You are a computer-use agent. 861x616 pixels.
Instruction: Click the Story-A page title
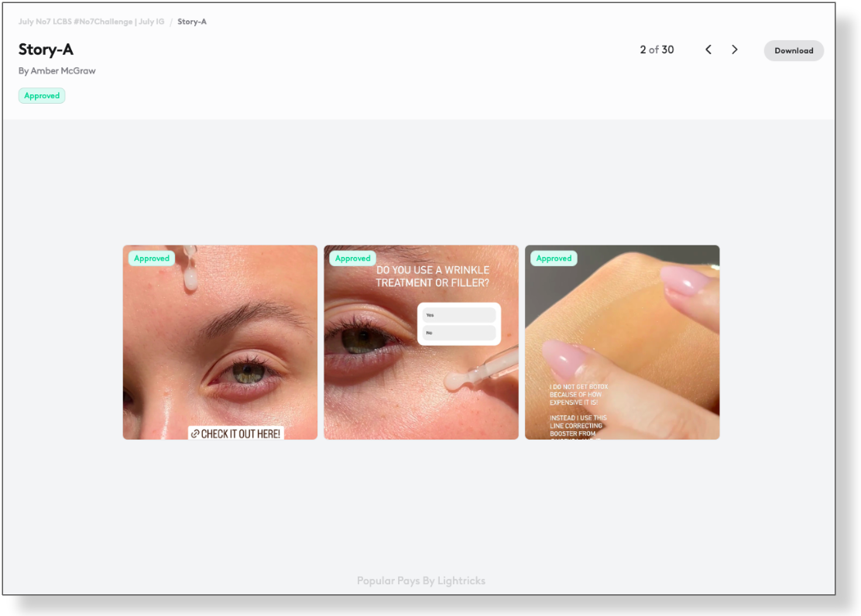(x=46, y=50)
